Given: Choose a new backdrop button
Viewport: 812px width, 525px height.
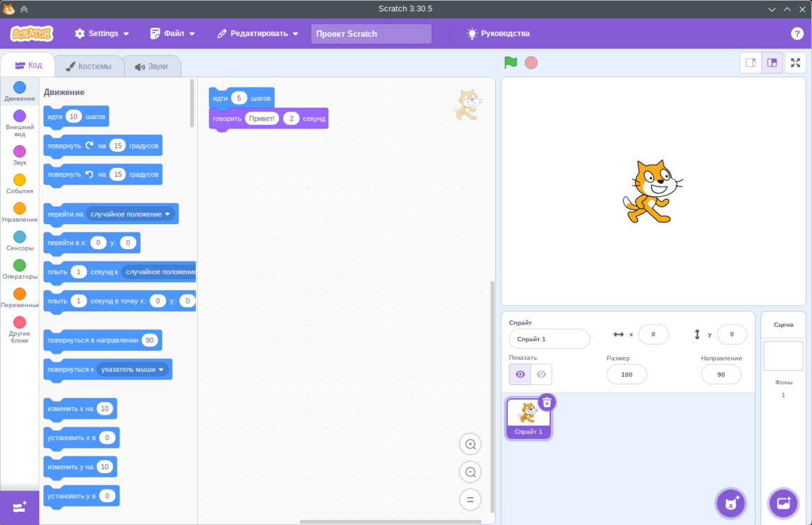Looking at the screenshot, I should click(784, 503).
